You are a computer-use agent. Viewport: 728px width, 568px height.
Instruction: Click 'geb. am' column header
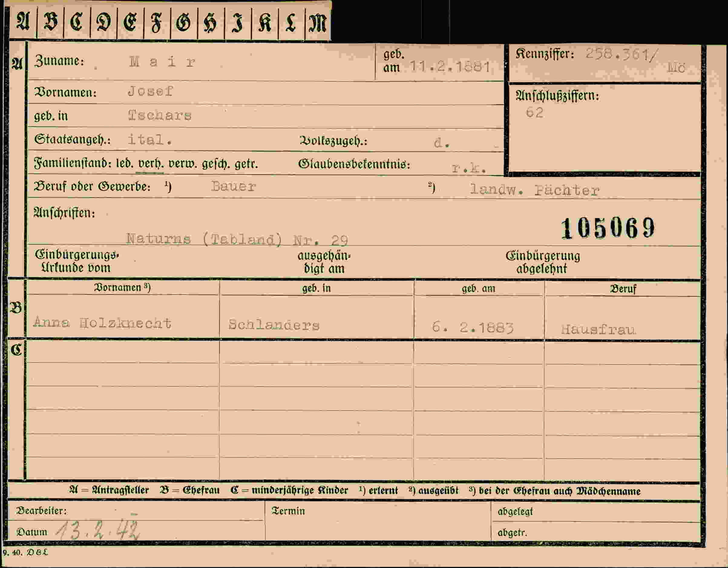tap(478, 289)
